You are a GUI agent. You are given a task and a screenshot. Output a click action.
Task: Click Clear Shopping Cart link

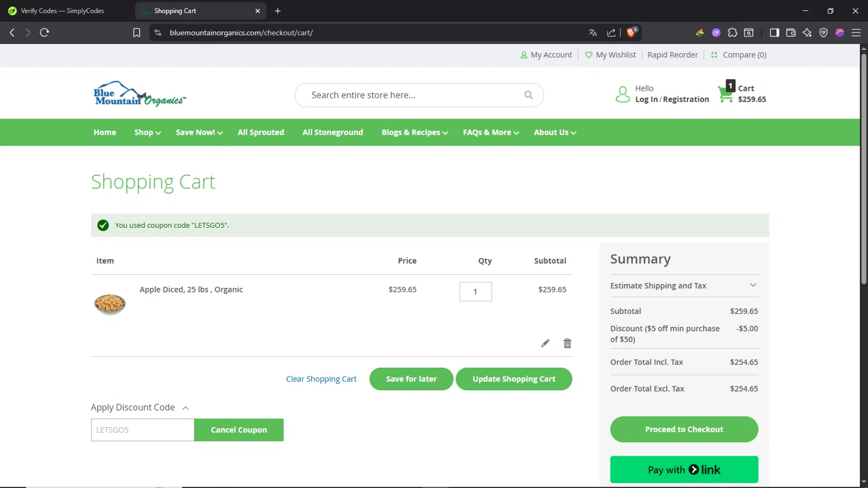click(321, 379)
